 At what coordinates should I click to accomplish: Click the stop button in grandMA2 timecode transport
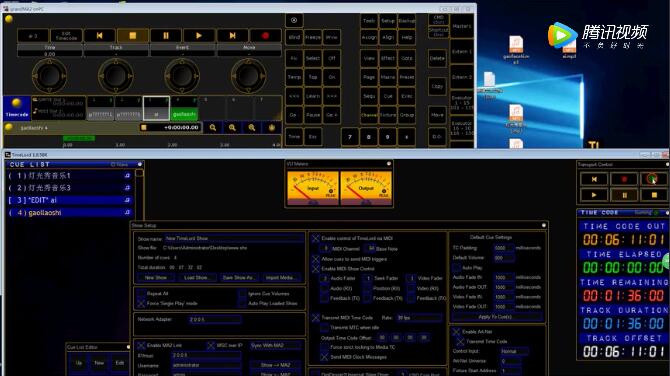132,36
